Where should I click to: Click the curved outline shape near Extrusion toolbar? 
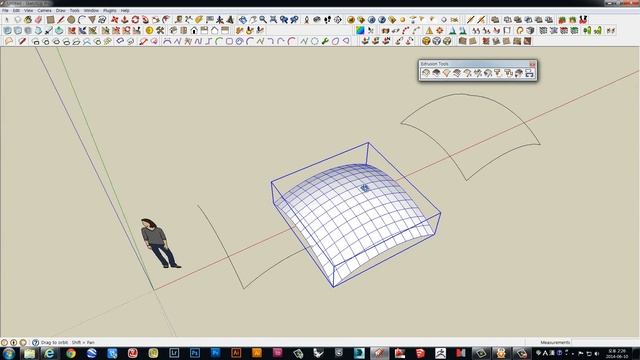[471, 137]
